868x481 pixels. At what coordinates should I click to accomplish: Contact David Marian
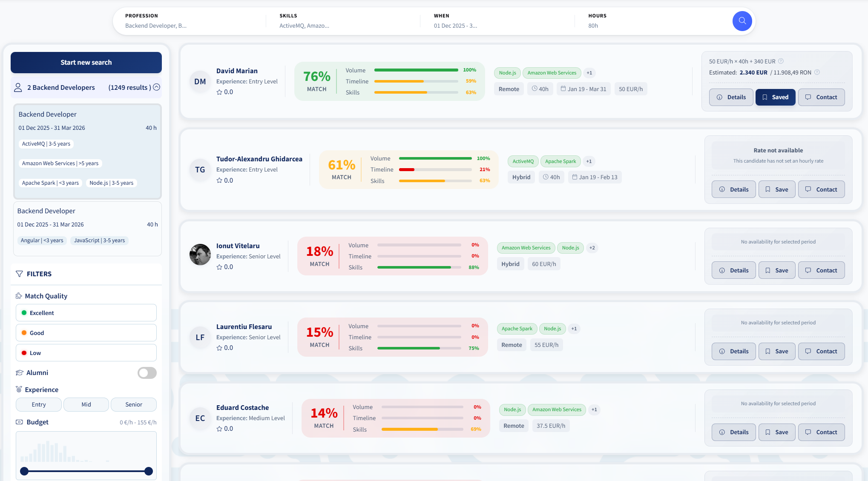coord(821,97)
